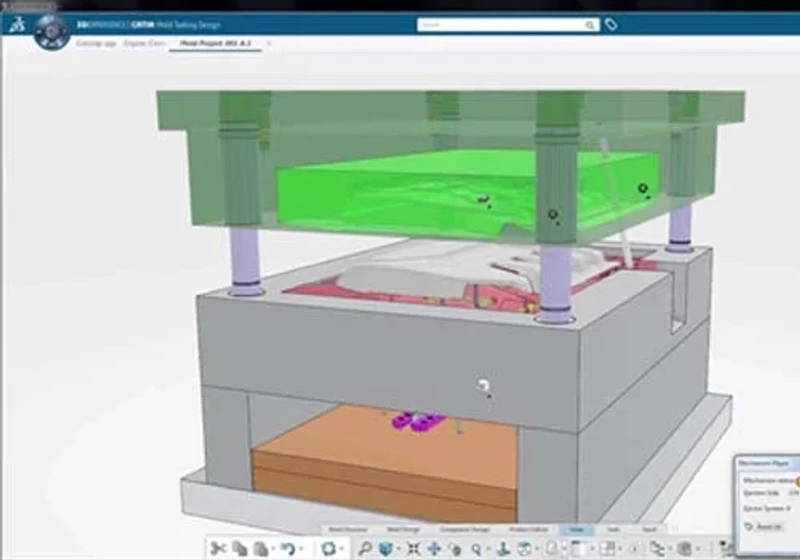This screenshot has height=560, width=800.
Task: Click the magenta part under the mold
Action: click(x=418, y=422)
